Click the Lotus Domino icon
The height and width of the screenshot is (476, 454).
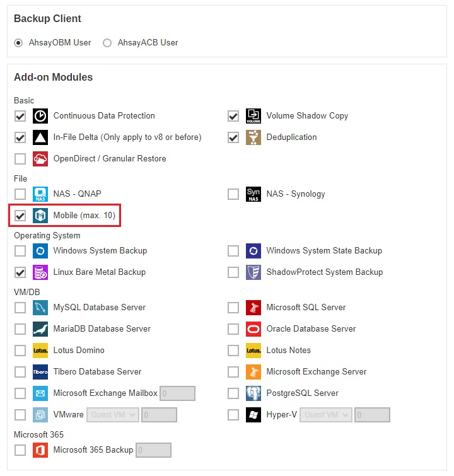click(40, 351)
